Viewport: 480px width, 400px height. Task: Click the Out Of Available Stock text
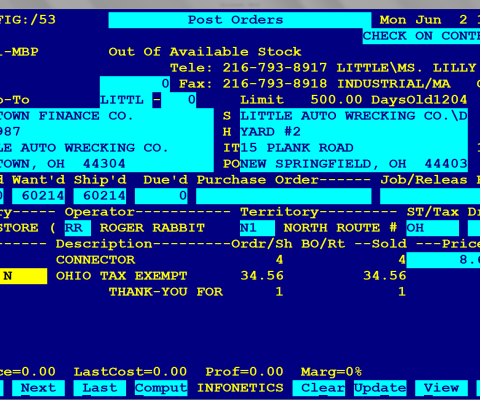coord(205,52)
